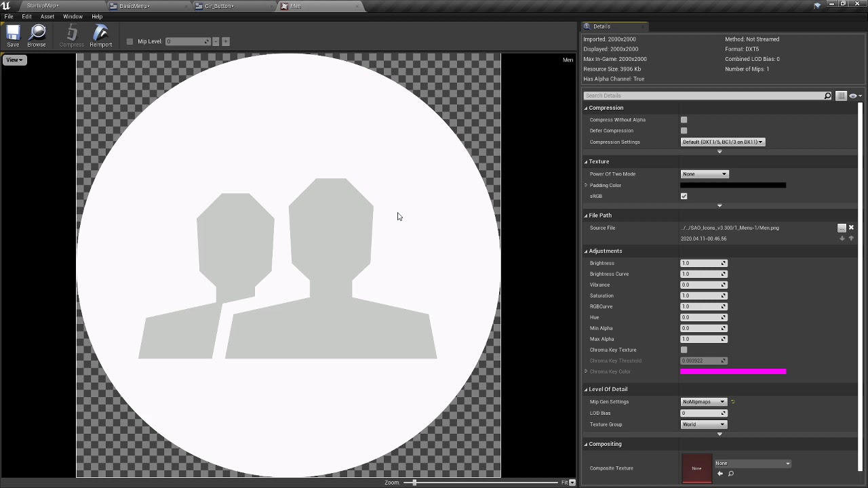Use selected asset arrow for Composite Texture
Image resolution: width=868 pixels, height=488 pixels.
720,474
